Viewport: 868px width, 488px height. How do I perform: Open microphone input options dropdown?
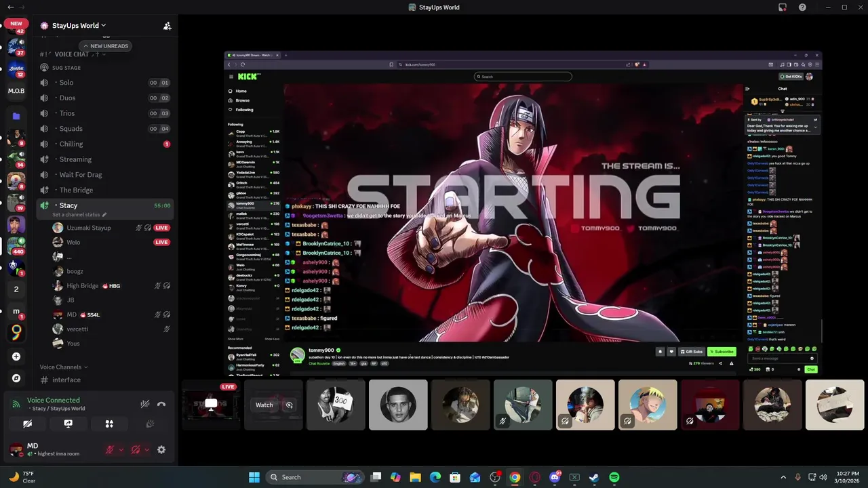121,449
